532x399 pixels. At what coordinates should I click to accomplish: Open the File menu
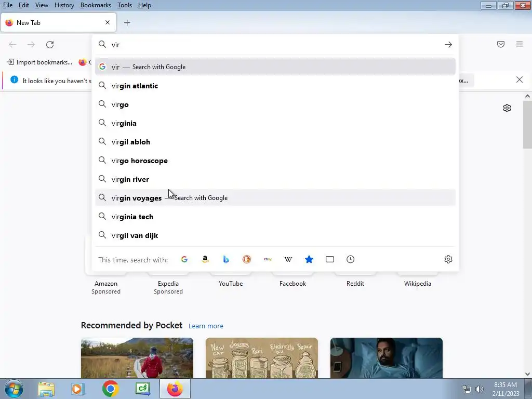tap(7, 5)
